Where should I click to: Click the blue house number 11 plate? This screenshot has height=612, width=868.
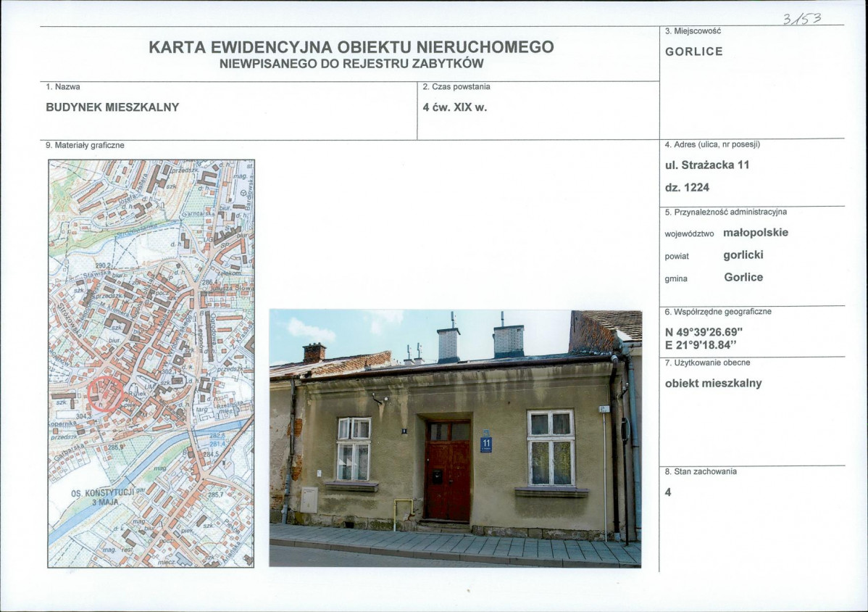pyautogui.click(x=486, y=443)
